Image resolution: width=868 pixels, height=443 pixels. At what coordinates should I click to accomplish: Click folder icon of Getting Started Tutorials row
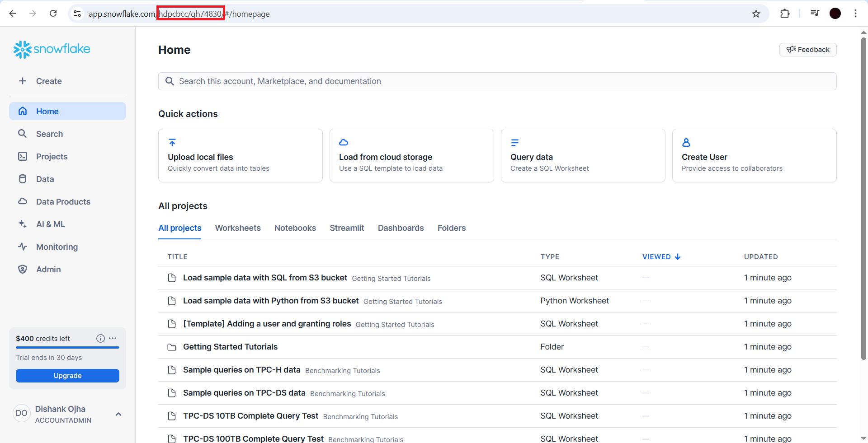172,347
